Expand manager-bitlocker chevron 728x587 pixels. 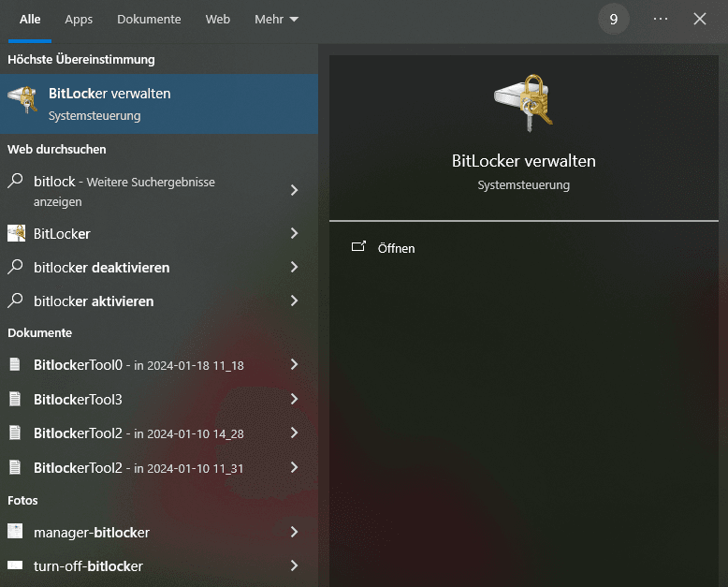295,532
